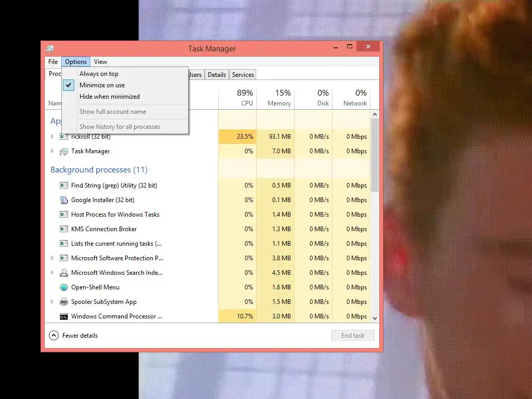Image resolution: width=532 pixels, height=399 pixels.
Task: Select Open-Shell Menu process name
Action: pyautogui.click(x=96, y=287)
